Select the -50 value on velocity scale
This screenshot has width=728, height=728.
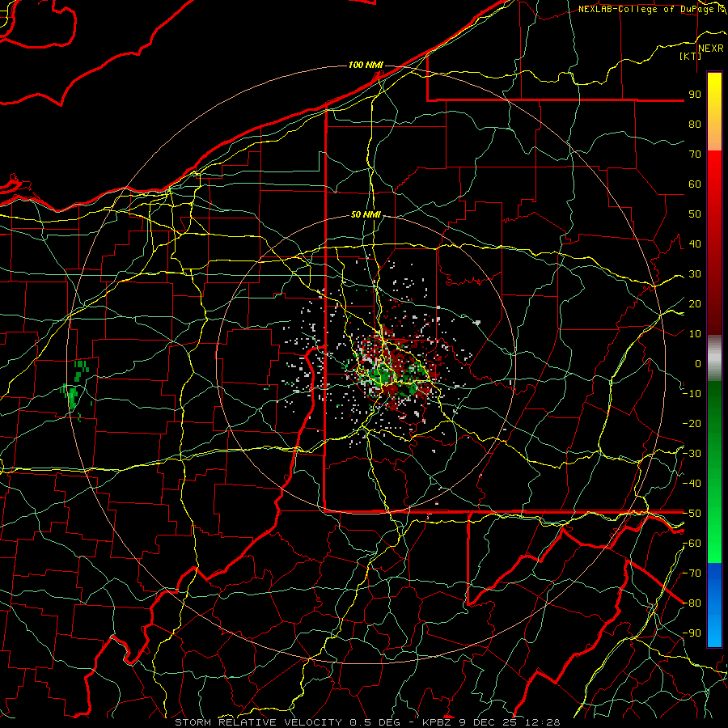click(x=692, y=514)
